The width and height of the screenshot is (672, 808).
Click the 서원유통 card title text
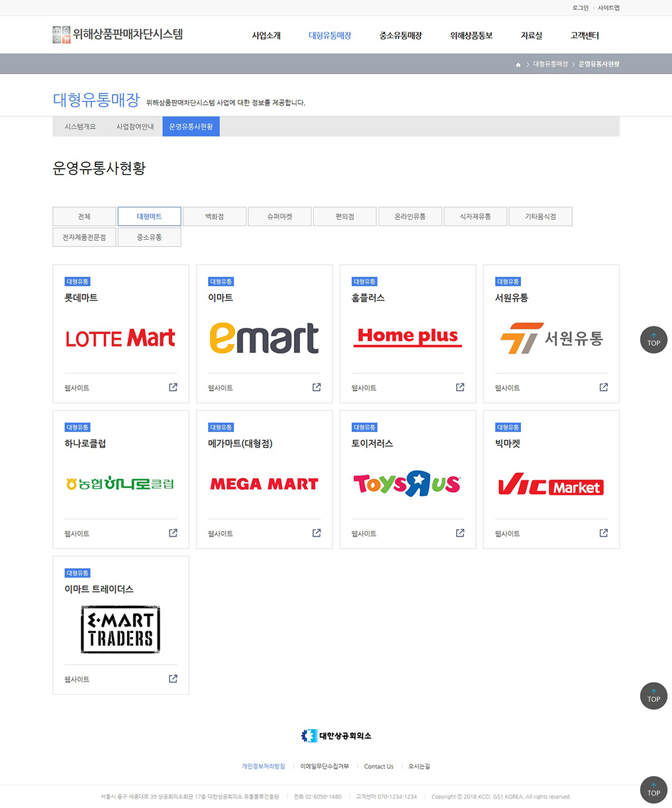tap(512, 298)
